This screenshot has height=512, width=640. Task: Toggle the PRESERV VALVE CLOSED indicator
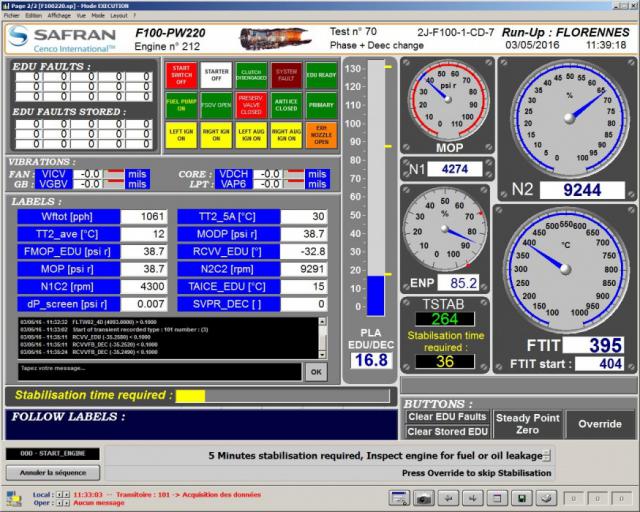tap(251, 105)
